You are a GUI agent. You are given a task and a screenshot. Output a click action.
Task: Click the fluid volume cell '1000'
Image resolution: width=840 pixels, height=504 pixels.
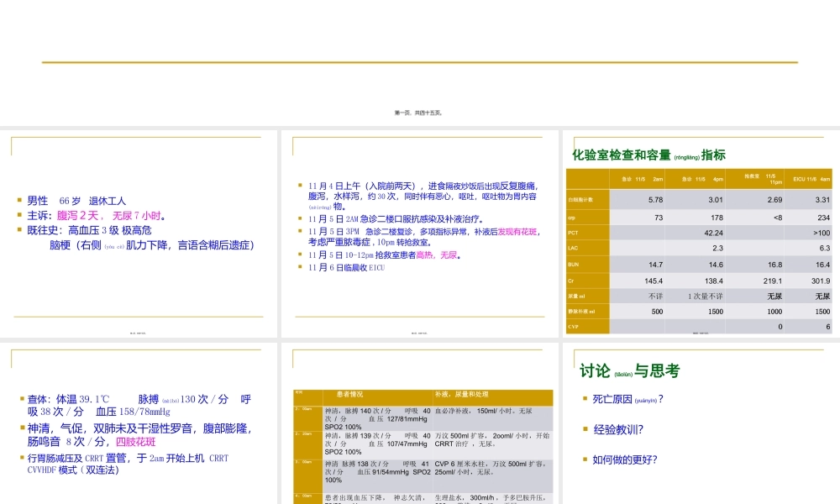tap(755, 311)
